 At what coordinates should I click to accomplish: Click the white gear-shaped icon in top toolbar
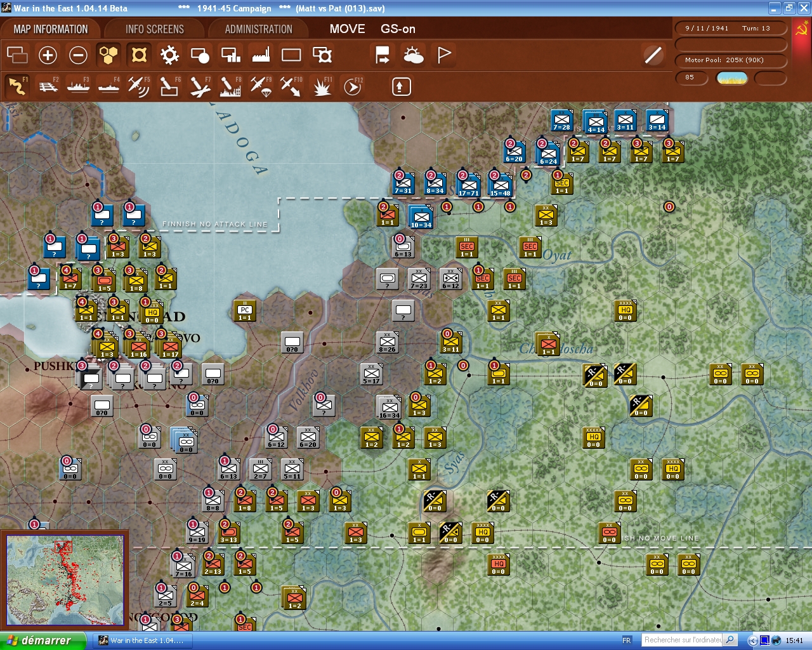[169, 55]
